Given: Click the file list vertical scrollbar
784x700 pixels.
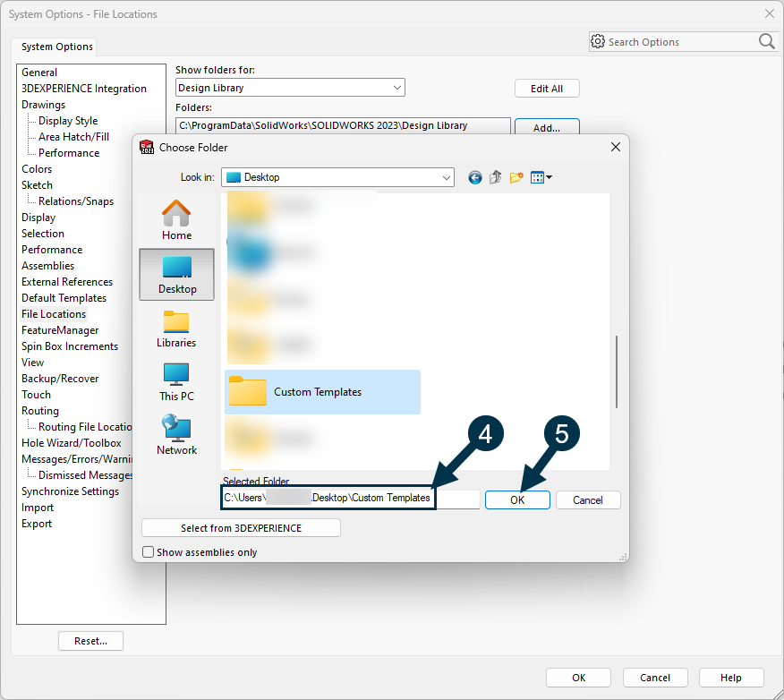Looking at the screenshot, I should [x=617, y=371].
